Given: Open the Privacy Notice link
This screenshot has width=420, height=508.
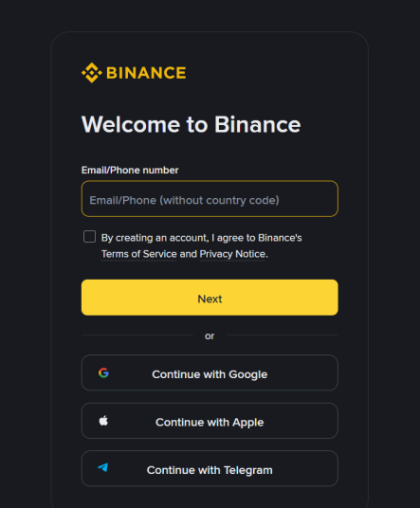Looking at the screenshot, I should coord(232,254).
